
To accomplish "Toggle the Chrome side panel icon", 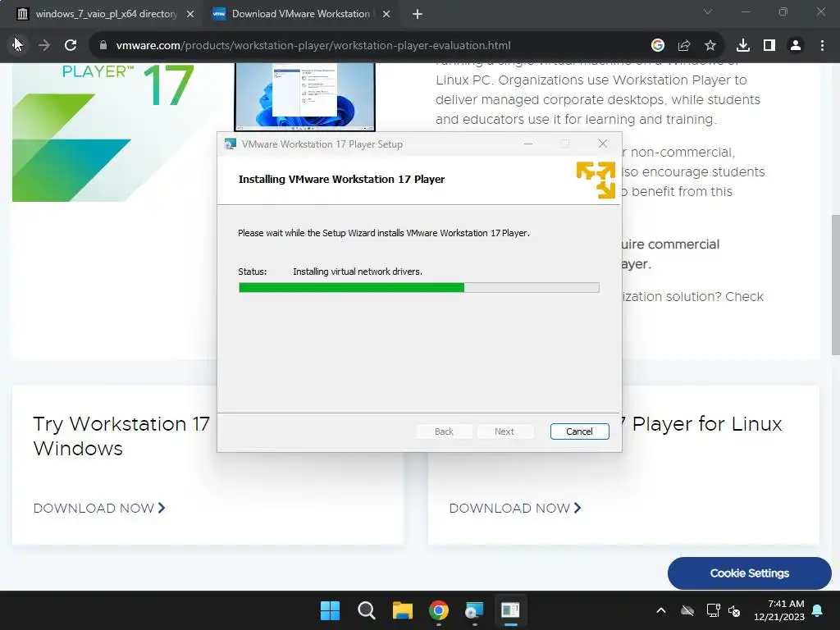I will pyautogui.click(x=769, y=45).
